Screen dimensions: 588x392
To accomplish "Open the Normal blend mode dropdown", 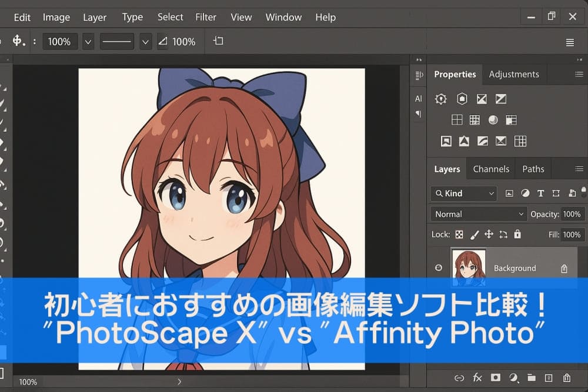I will (x=478, y=214).
